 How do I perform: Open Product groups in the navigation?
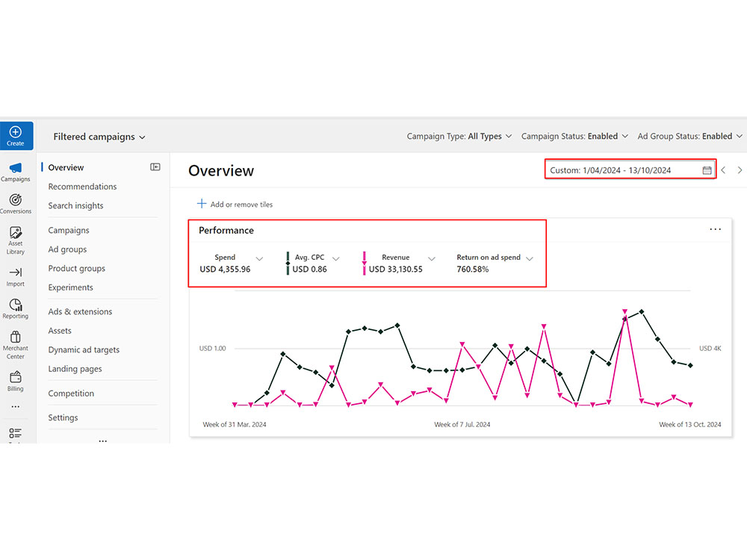point(77,269)
